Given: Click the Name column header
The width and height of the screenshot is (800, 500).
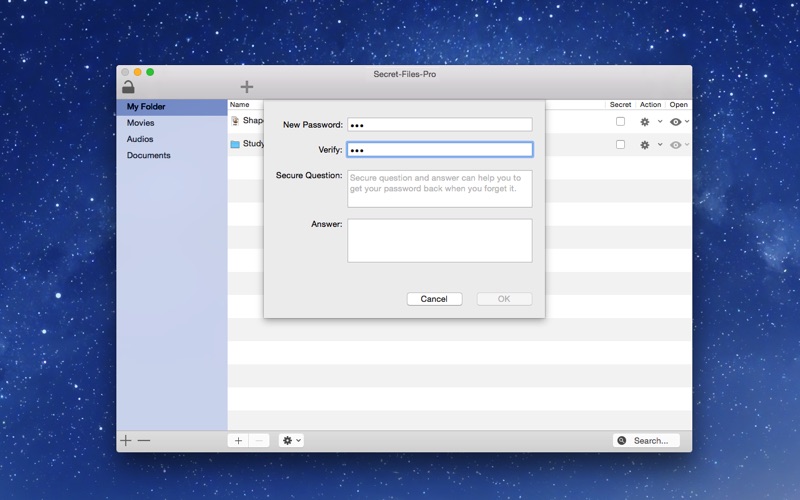Looking at the screenshot, I should coord(239,105).
